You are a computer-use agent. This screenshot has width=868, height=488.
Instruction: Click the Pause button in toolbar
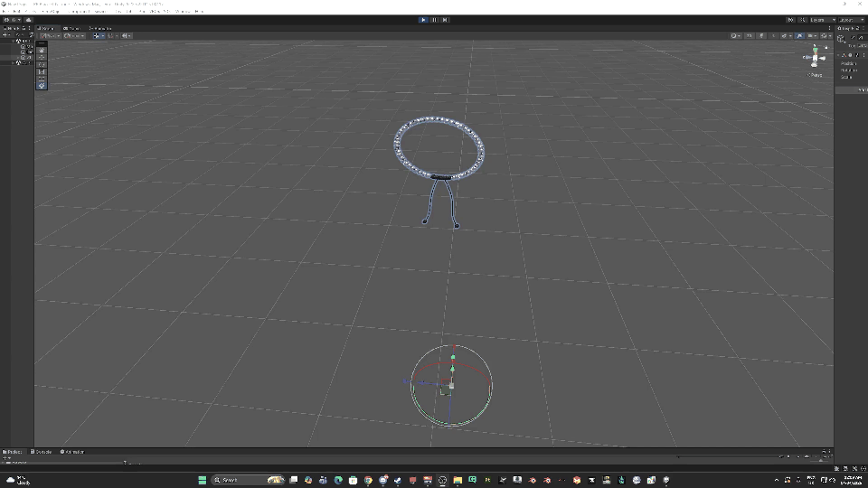(433, 19)
